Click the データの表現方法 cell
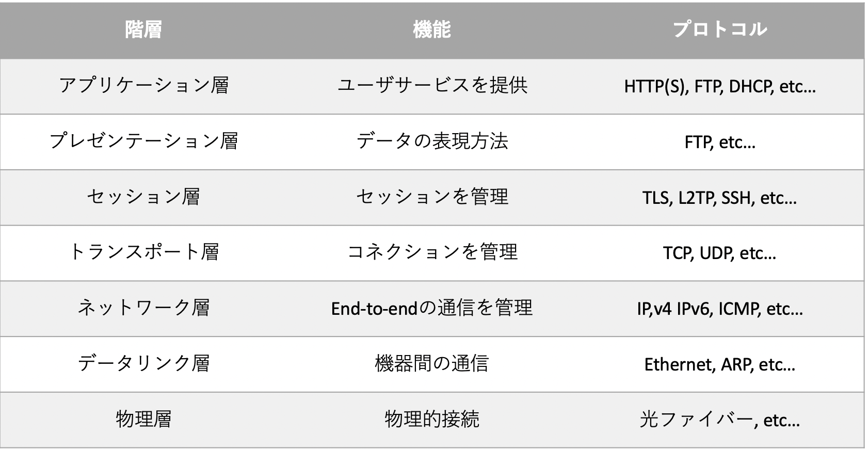Image resolution: width=868 pixels, height=450 pixels. pos(432,142)
